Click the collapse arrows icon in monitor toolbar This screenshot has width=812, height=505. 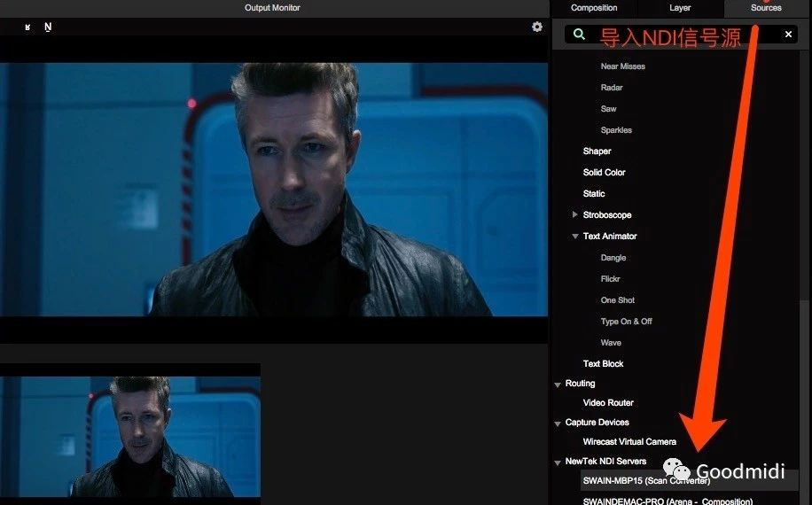click(x=28, y=27)
